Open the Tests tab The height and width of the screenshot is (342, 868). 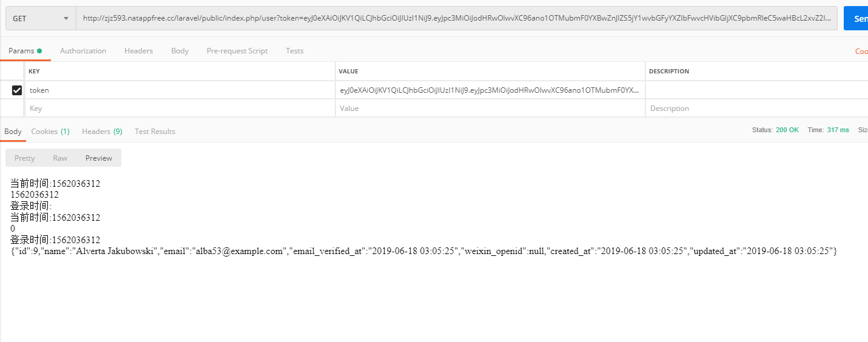tap(295, 51)
